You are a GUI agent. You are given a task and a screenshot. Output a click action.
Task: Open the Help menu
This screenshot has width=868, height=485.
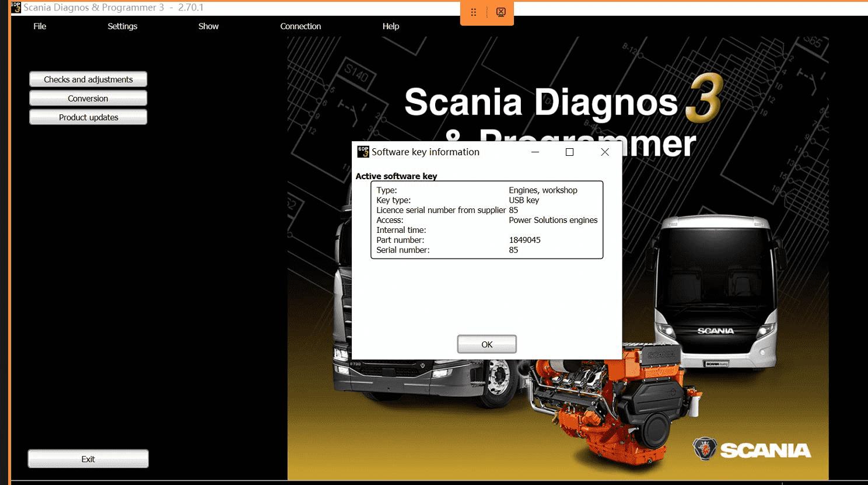[x=391, y=26]
